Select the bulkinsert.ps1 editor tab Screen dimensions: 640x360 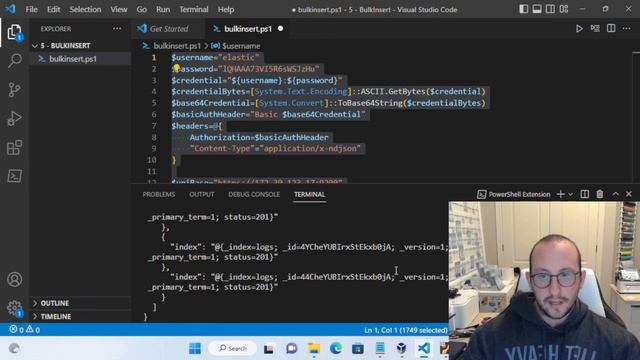pyautogui.click(x=247, y=29)
